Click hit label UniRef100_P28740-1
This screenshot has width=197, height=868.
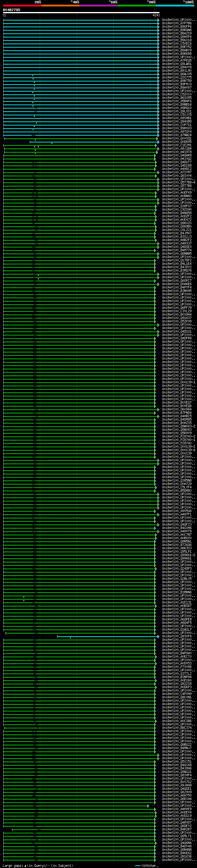click(x=179, y=440)
